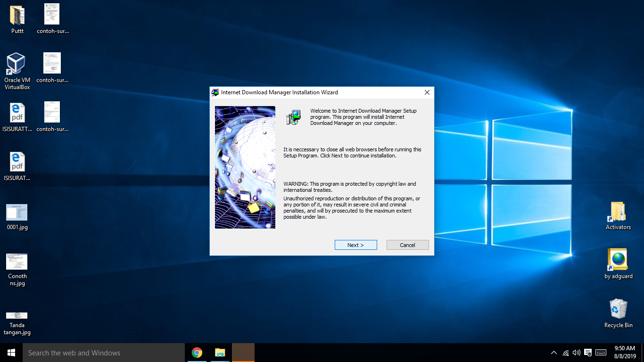Image resolution: width=644 pixels, height=362 pixels.
Task: Close the Installation Wizard window
Action: [x=427, y=92]
